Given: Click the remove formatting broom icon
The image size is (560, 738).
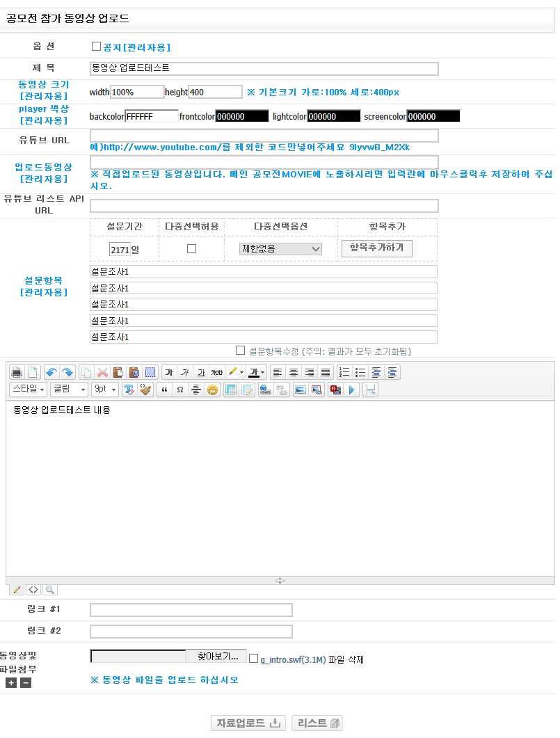Looking at the screenshot, I should coord(145,390).
